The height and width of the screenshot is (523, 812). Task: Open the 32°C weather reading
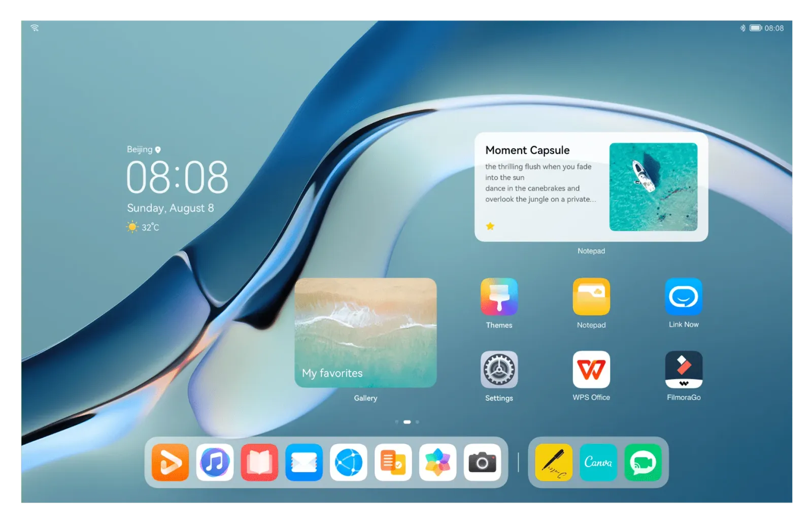(143, 227)
